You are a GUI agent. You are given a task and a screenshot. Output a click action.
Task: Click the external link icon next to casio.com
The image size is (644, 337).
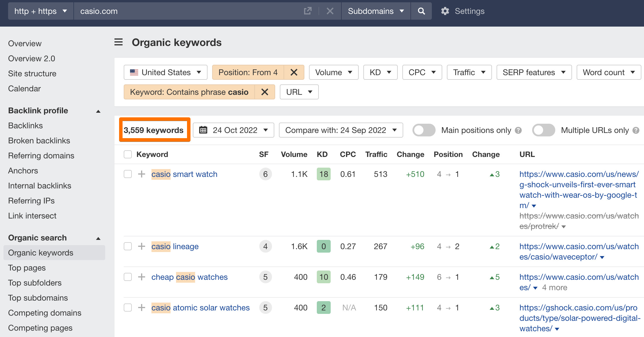point(307,11)
